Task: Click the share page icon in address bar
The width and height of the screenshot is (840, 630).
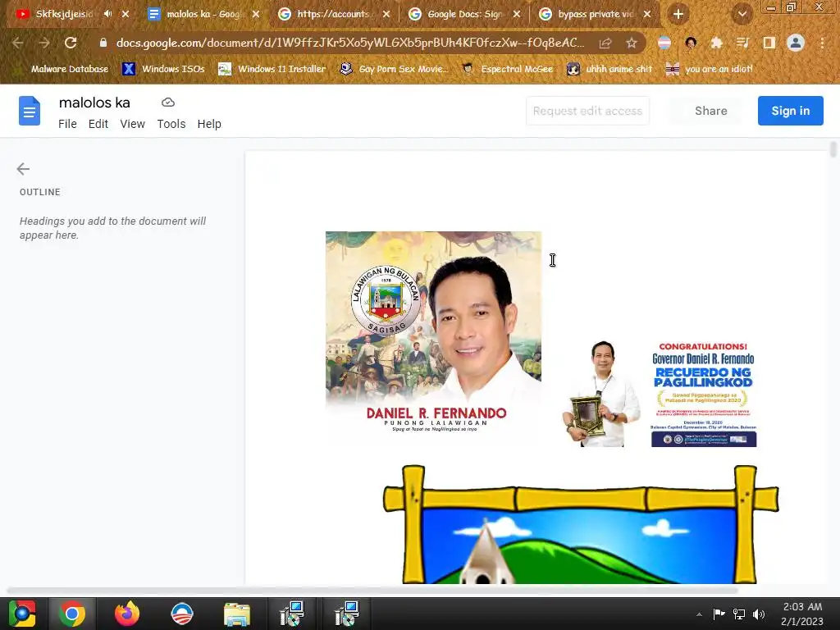Action: [605, 43]
